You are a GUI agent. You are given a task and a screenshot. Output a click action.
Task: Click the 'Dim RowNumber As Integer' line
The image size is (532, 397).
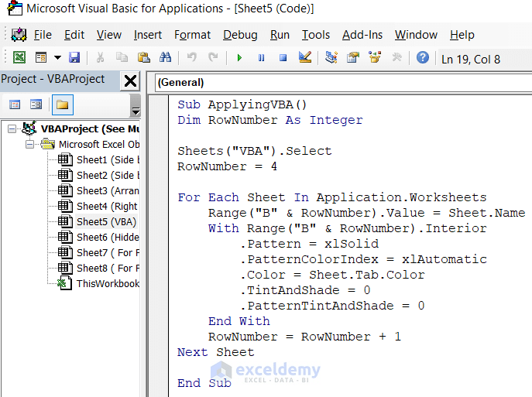point(270,120)
